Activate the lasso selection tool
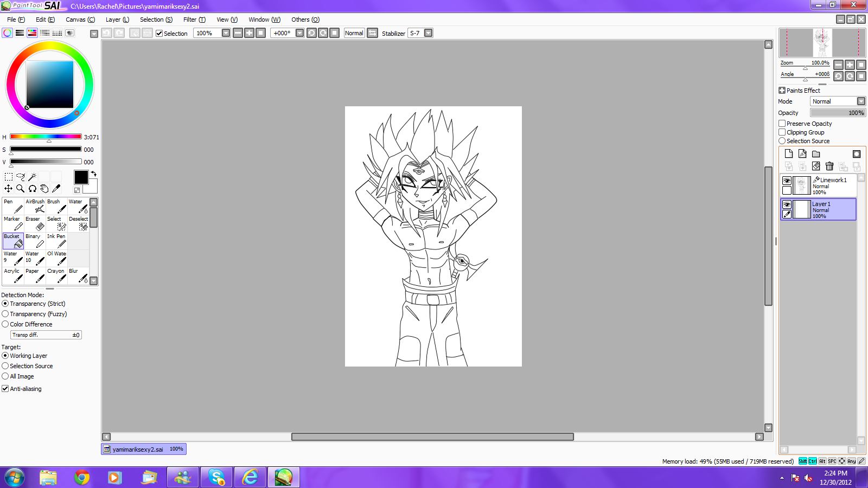868x488 pixels. coord(20,177)
